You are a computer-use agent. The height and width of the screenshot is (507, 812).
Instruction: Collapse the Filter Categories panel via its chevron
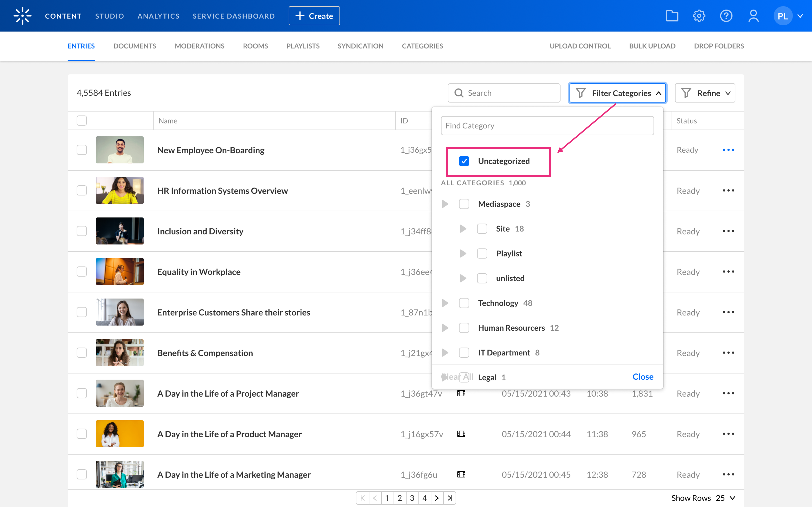[659, 93]
